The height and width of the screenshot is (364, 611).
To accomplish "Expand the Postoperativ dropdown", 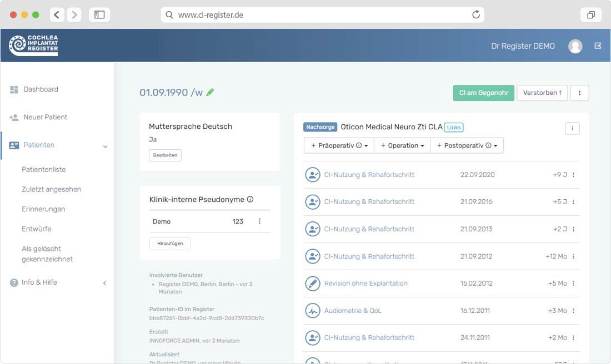I will coord(468,145).
